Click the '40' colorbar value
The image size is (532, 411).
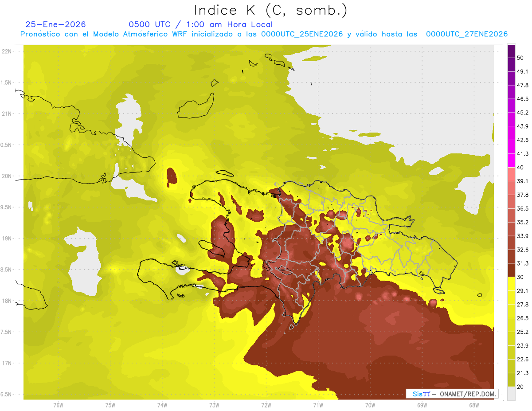point(521,168)
